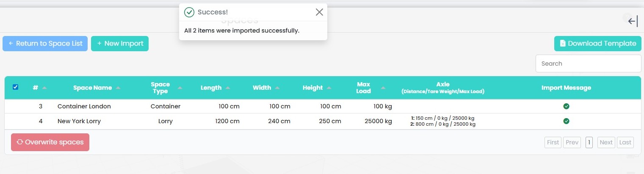Go to page 1 in pagination
The image size is (644, 174).
click(589, 142)
